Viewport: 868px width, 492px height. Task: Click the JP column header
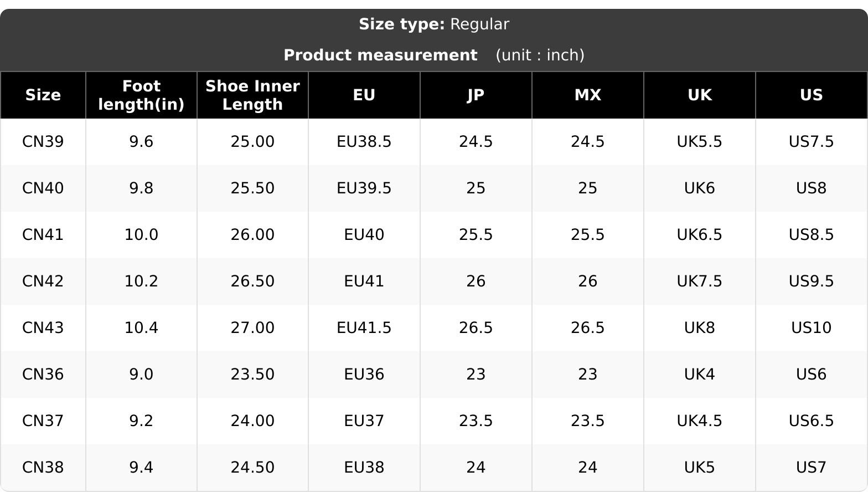(476, 95)
